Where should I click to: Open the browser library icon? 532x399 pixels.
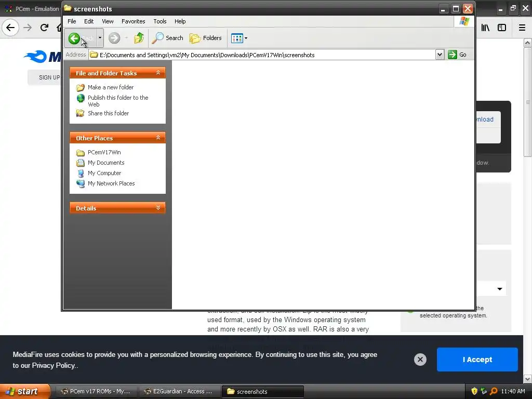[x=485, y=28]
